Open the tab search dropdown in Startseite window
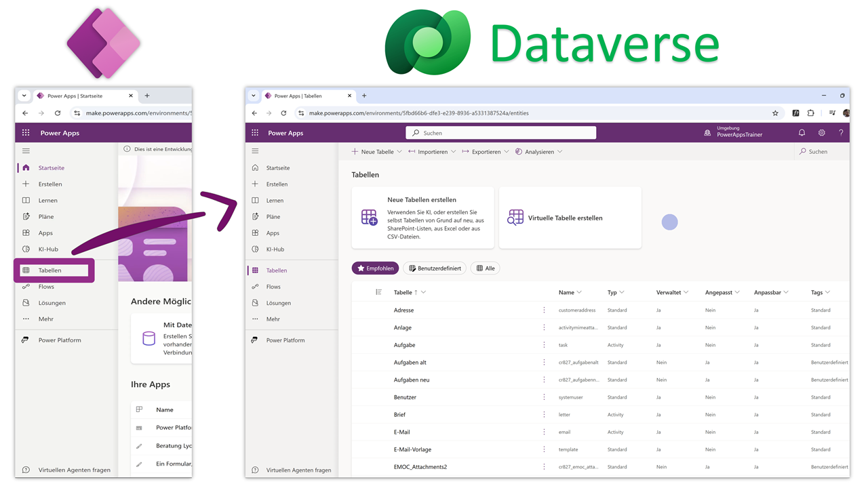 (24, 96)
